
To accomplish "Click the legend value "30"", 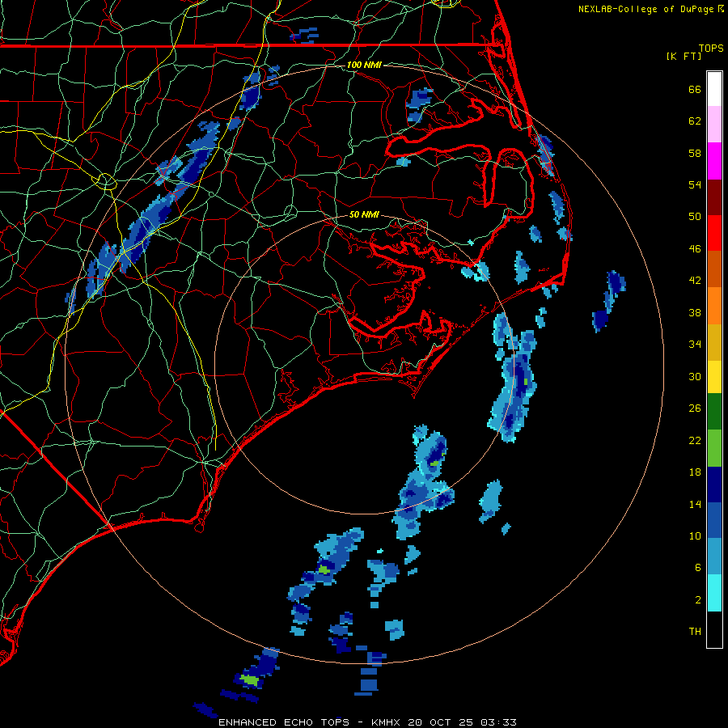I will coord(695,376).
